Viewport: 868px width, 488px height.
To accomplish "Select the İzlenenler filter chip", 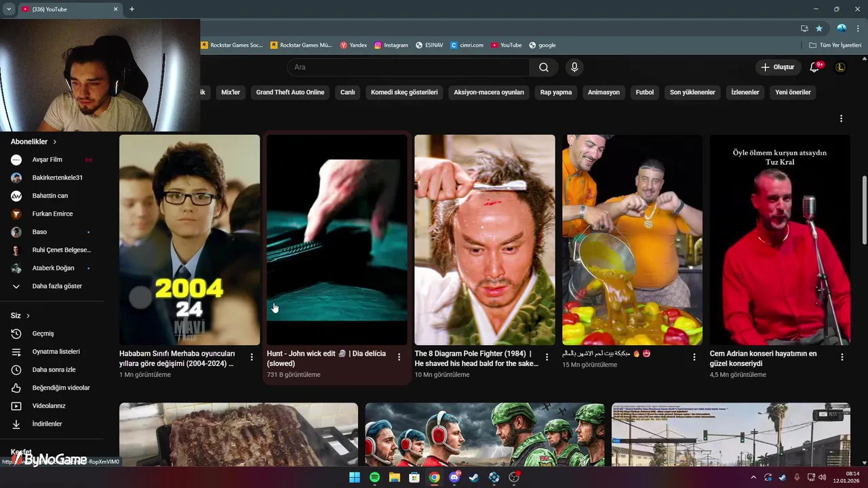I will coord(745,92).
